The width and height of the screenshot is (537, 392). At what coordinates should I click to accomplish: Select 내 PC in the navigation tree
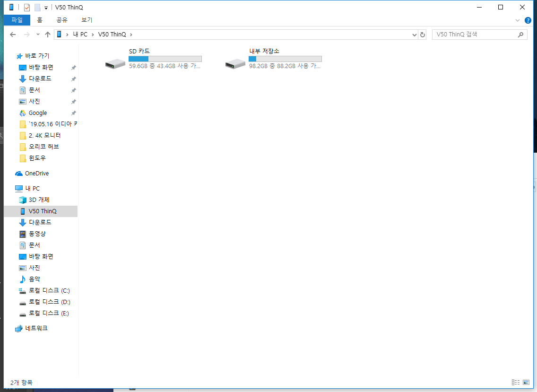coord(32,189)
